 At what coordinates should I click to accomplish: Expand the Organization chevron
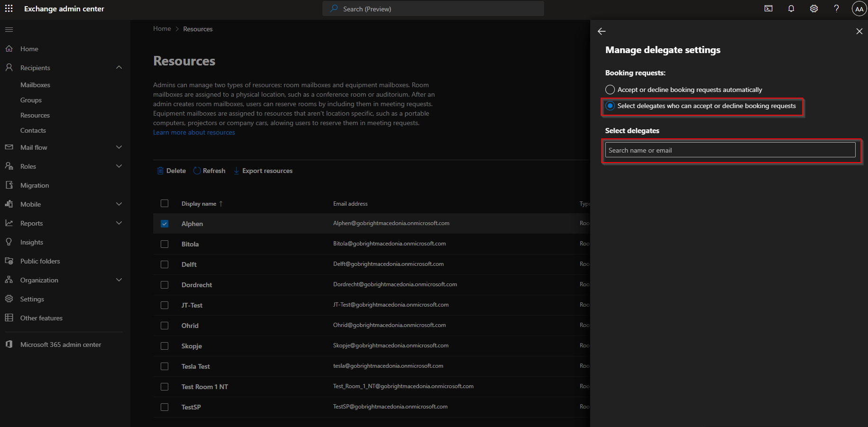coord(119,280)
